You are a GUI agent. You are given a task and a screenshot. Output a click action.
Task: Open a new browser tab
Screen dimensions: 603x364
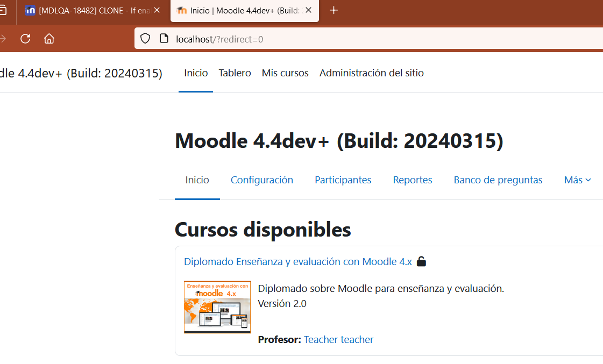(x=334, y=10)
